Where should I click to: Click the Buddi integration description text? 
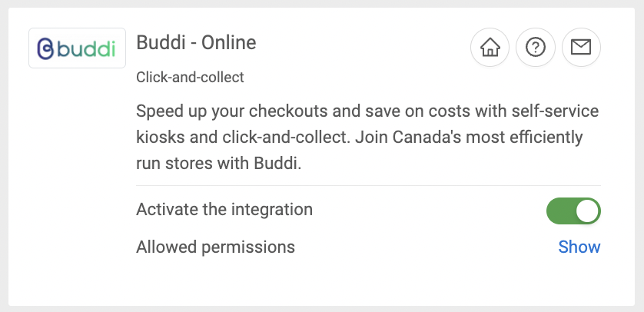pyautogui.click(x=367, y=138)
